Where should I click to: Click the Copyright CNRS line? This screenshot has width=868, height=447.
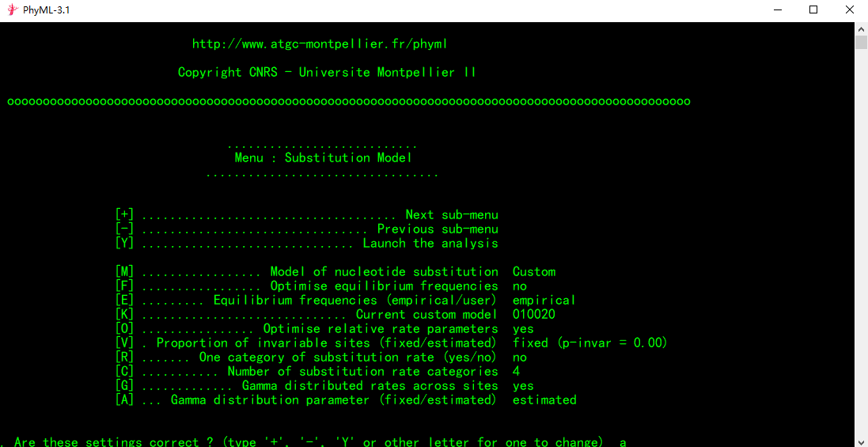point(327,73)
